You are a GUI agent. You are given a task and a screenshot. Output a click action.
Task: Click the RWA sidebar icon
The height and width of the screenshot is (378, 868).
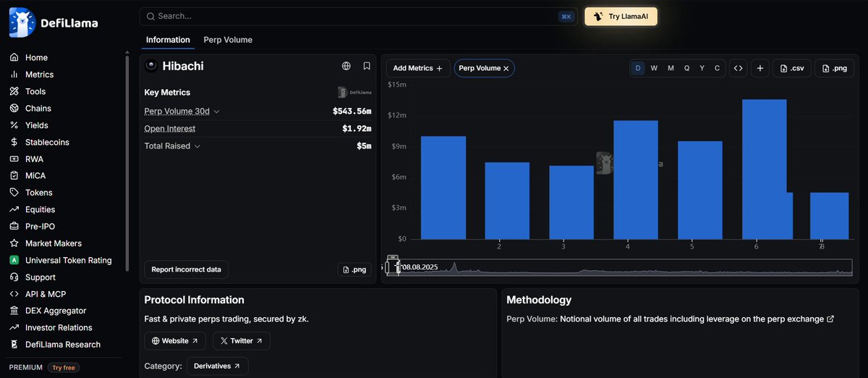(x=14, y=159)
